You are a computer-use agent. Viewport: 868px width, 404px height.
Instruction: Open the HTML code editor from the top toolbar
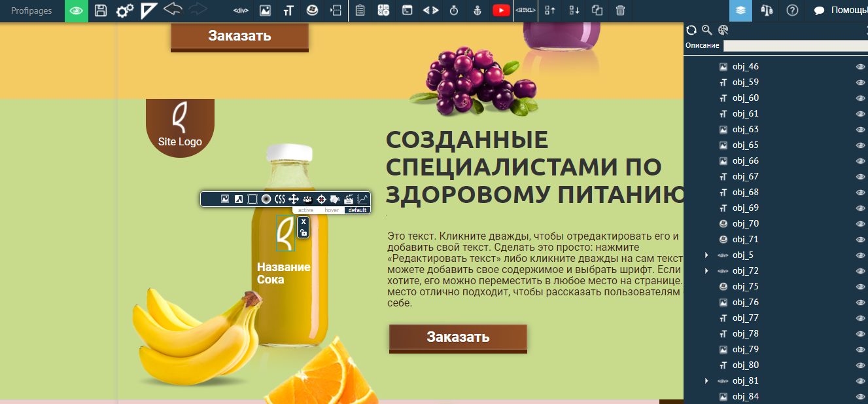pos(525,10)
